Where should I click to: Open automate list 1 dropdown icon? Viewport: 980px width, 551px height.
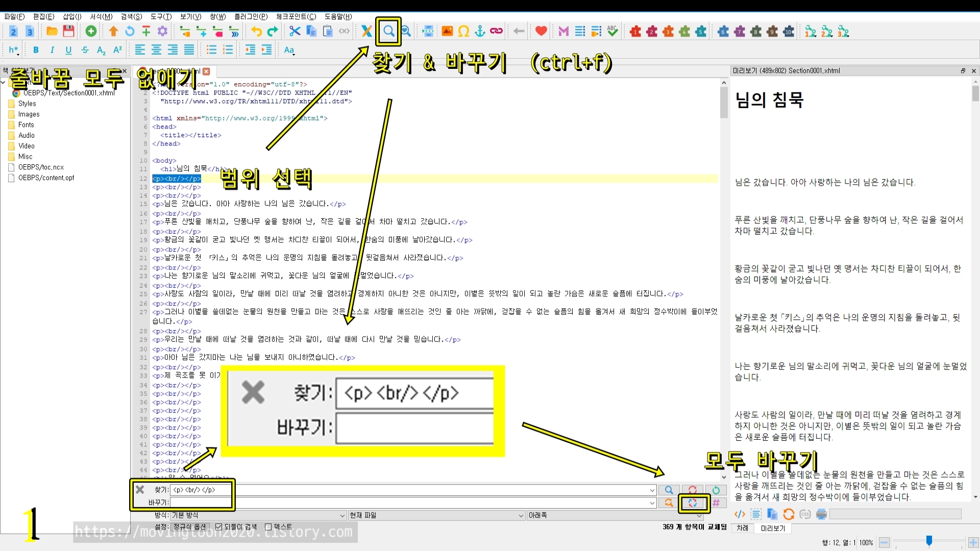tap(811, 32)
